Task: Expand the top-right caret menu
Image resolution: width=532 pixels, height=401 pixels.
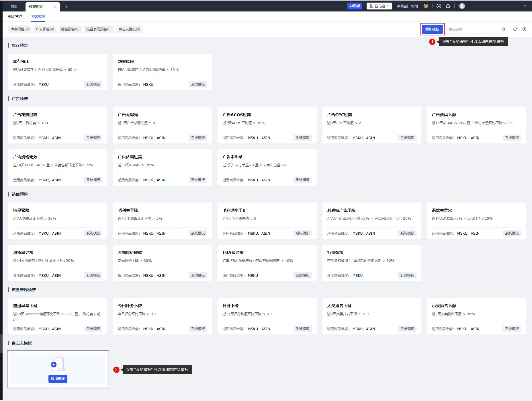Action: pos(525,6)
